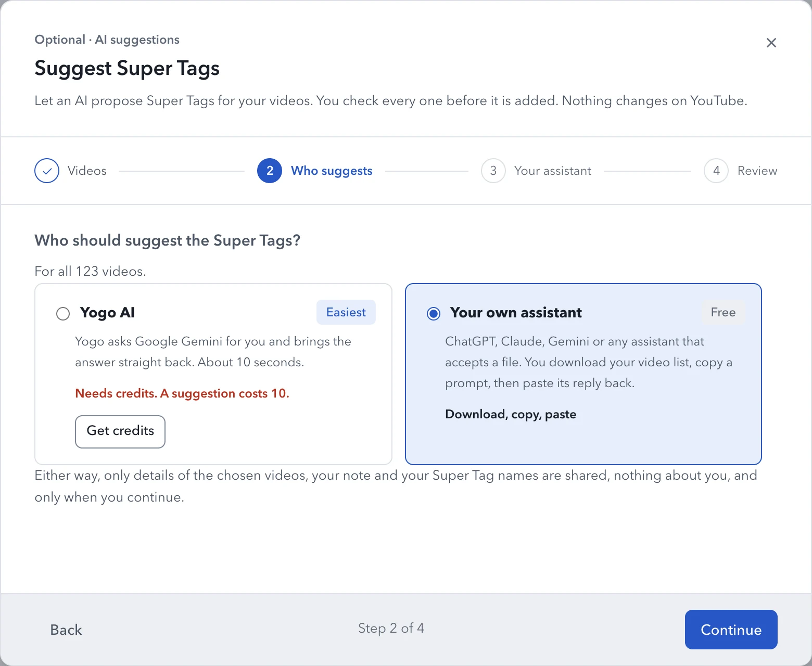This screenshot has width=812, height=666.
Task: Click 'For all 123 videos.' text
Action: coord(90,271)
